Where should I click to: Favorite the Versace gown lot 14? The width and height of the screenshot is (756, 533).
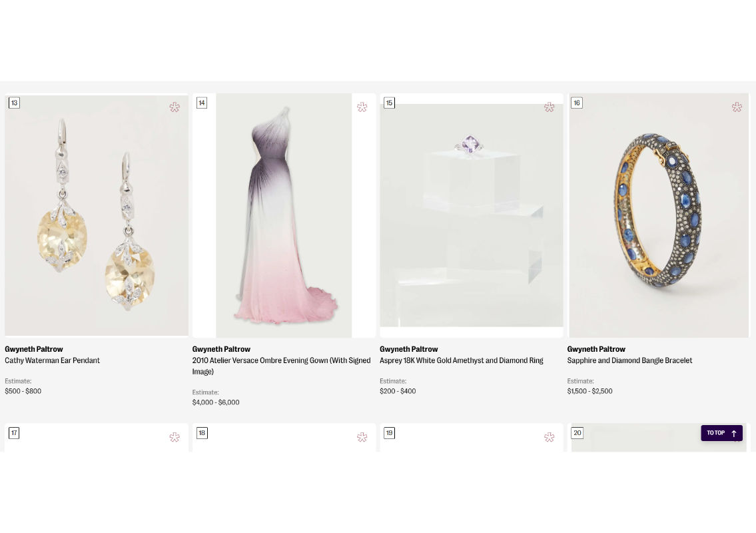(x=362, y=107)
